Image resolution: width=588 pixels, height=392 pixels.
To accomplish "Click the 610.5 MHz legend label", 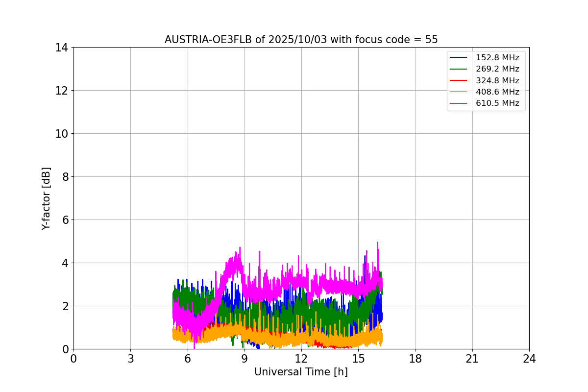I will coord(497,103).
